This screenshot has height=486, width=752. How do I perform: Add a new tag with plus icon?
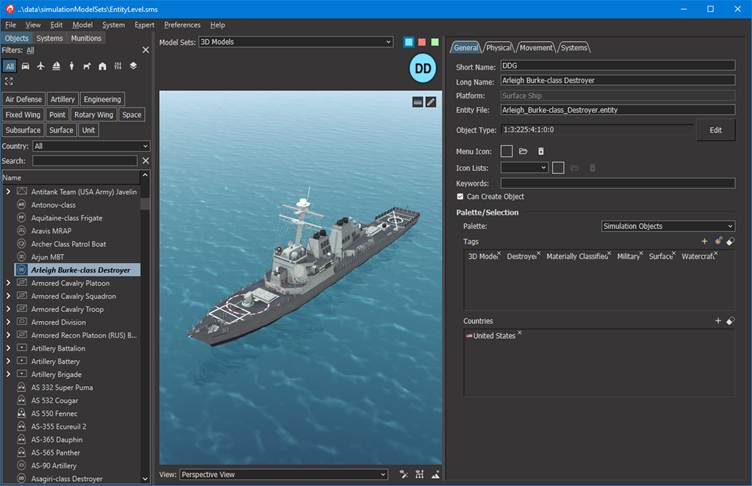[x=704, y=241]
